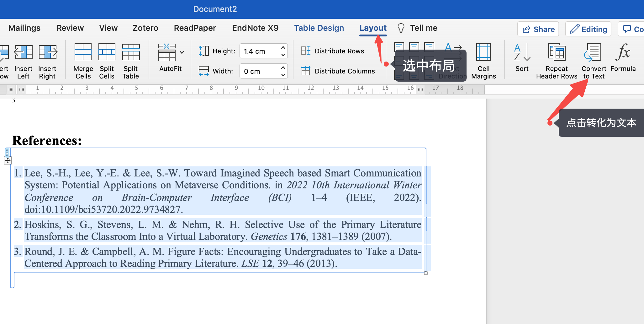644x324 pixels.
Task: Expand the AutoFit dropdown arrow
Action: 182,52
